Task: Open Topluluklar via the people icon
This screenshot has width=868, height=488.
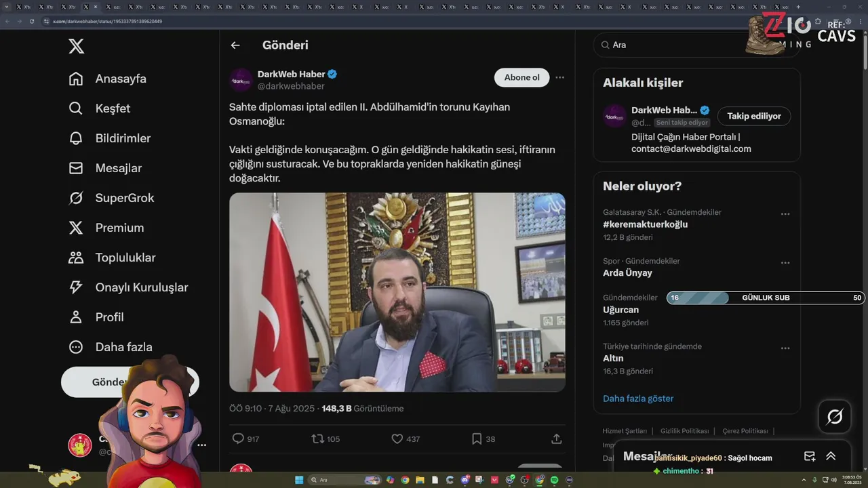Action: pyautogui.click(x=76, y=258)
